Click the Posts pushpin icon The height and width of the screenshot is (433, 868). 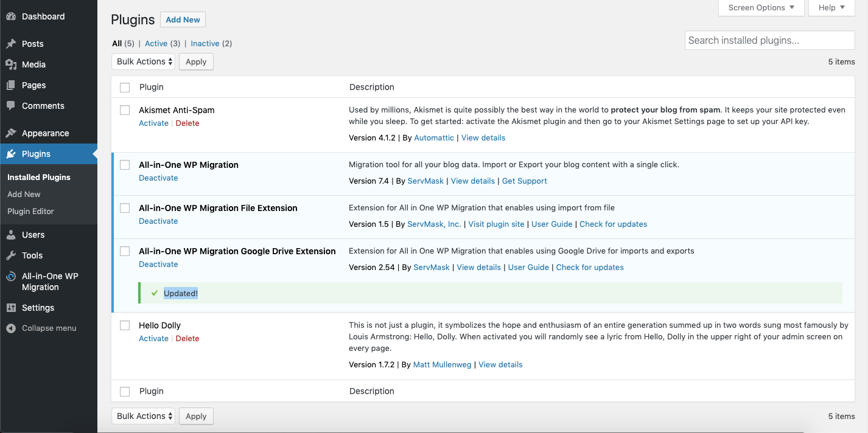click(11, 44)
